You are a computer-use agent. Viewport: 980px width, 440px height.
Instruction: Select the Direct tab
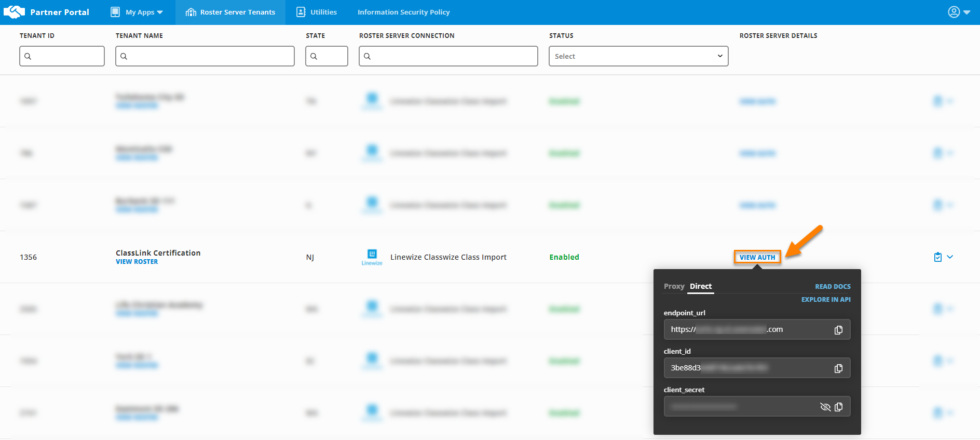point(701,286)
